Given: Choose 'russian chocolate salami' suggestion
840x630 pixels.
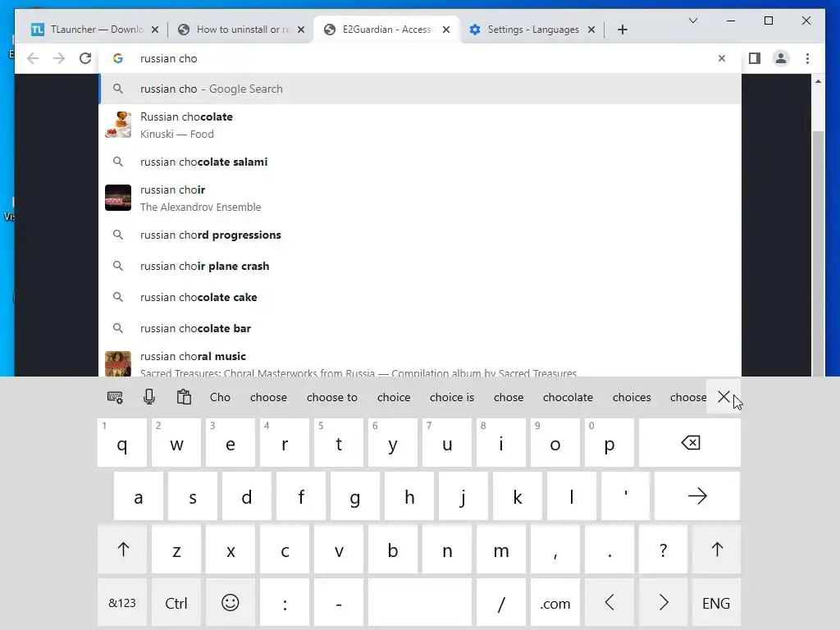Looking at the screenshot, I should click(x=421, y=162).
